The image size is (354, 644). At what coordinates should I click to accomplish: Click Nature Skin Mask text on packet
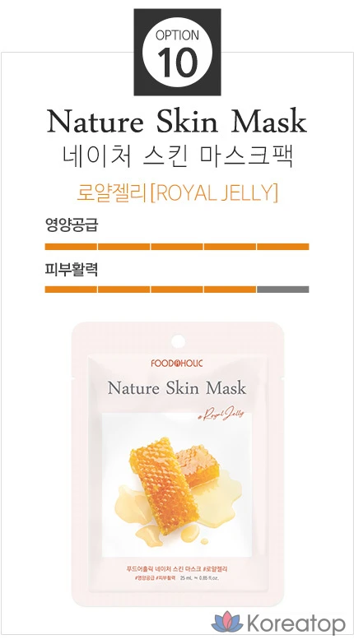pos(177,388)
